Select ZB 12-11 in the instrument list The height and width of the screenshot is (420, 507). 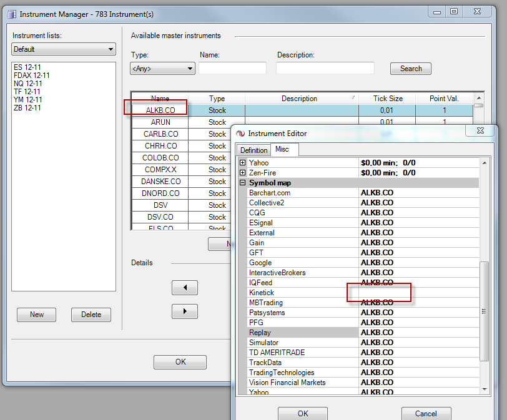click(x=27, y=107)
